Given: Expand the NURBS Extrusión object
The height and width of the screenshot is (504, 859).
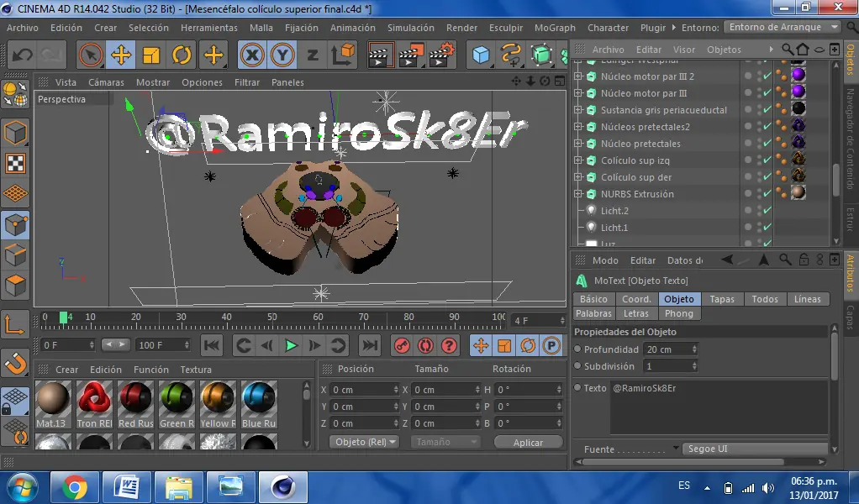Looking at the screenshot, I should point(578,194).
